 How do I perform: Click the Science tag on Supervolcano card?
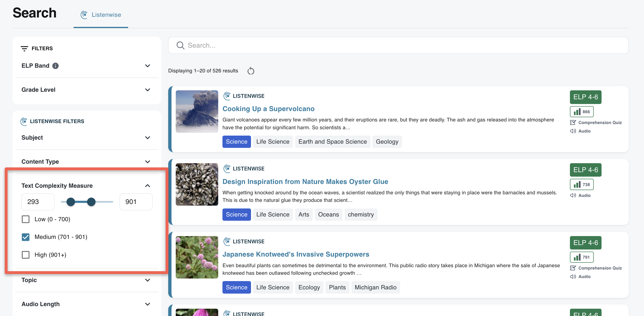point(237,142)
